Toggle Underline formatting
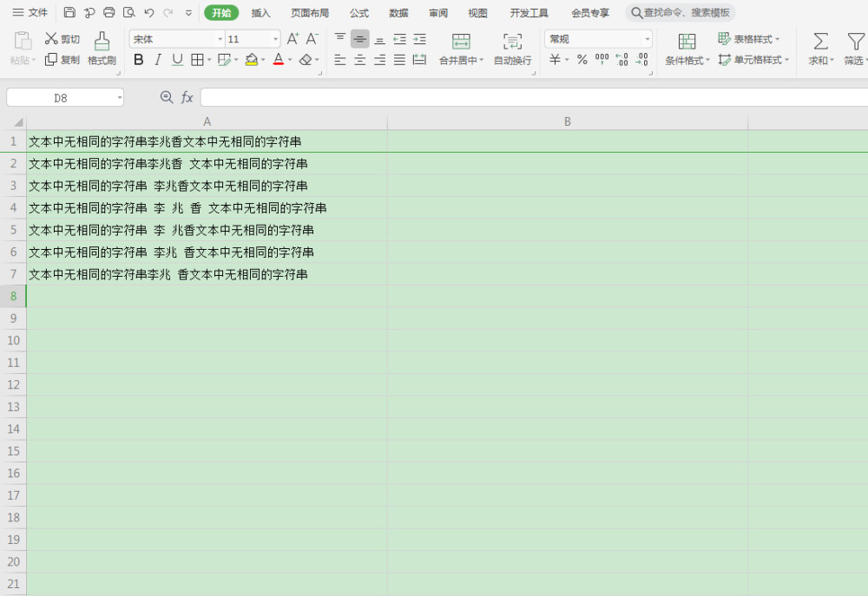The image size is (868, 596). (177, 59)
